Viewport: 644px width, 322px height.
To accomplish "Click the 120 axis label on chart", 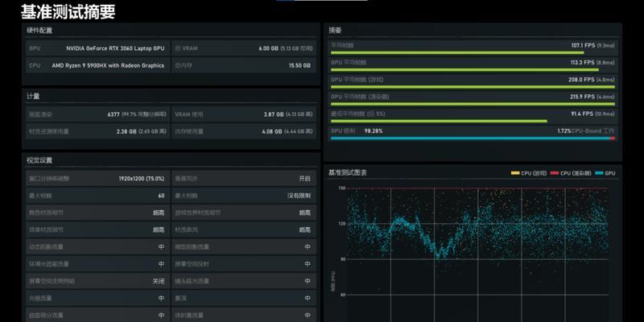I will coord(341,224).
